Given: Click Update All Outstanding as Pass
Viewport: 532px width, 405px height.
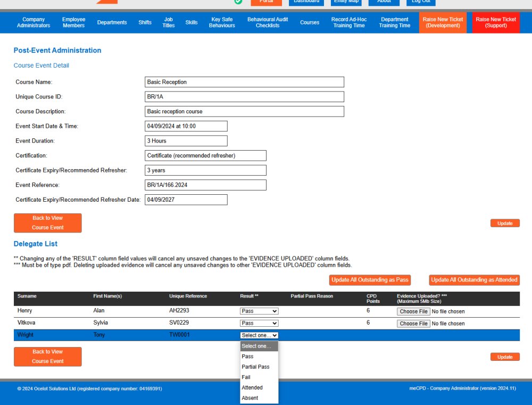Looking at the screenshot, I should pos(370,280).
